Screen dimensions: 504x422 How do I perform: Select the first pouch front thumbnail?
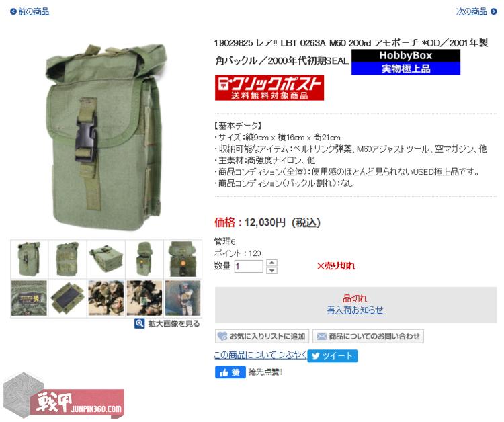30,259
